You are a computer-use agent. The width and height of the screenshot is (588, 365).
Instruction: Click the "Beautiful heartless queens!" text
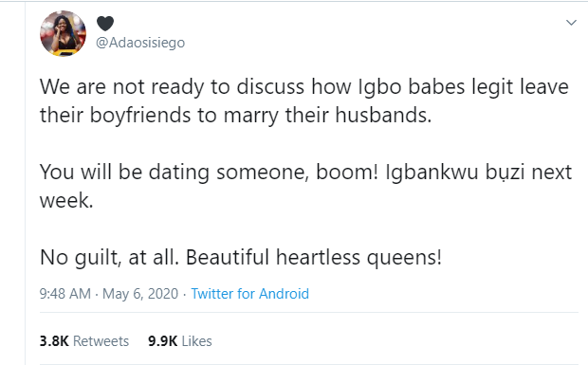coord(314,258)
